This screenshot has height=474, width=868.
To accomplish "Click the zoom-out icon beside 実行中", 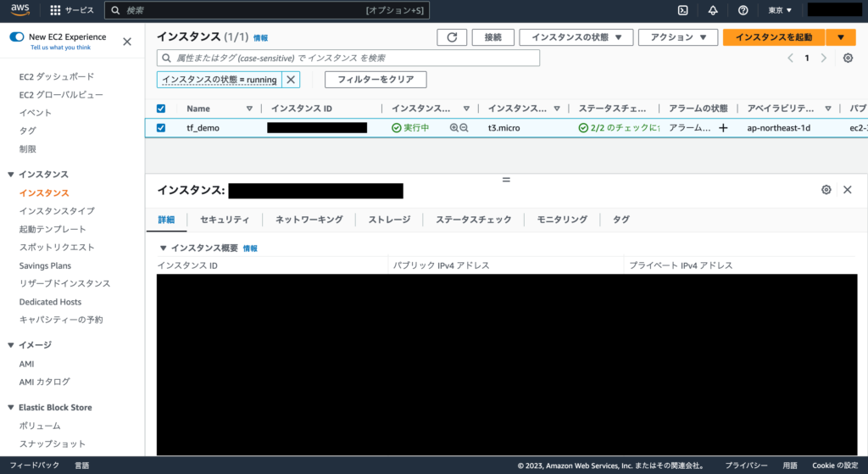I will click(x=464, y=127).
